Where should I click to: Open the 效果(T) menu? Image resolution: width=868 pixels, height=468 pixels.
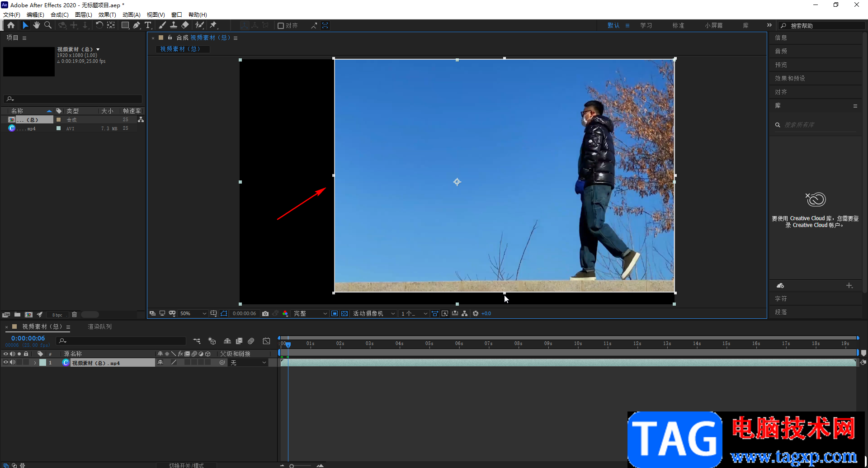(x=107, y=15)
